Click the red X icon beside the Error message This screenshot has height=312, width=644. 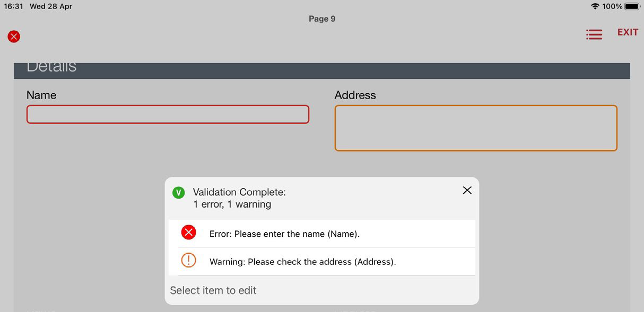(x=188, y=233)
